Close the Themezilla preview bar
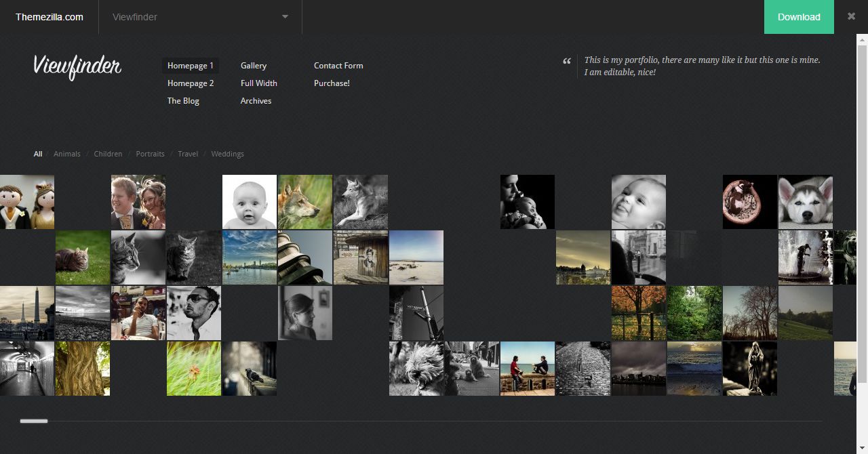The width and height of the screenshot is (868, 454). point(851,16)
